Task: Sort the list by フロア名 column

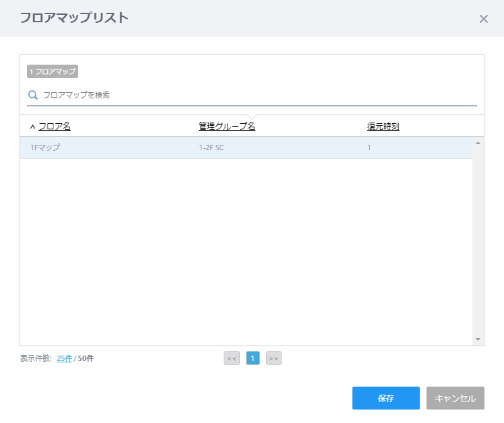Action: pos(55,126)
